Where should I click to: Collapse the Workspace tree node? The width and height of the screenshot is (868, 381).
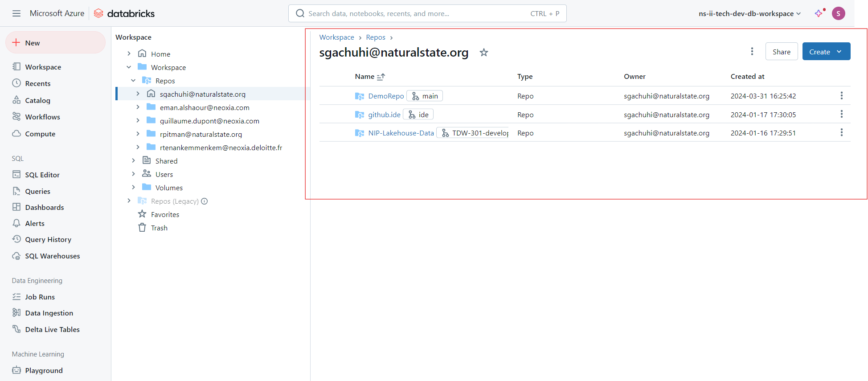(x=129, y=67)
